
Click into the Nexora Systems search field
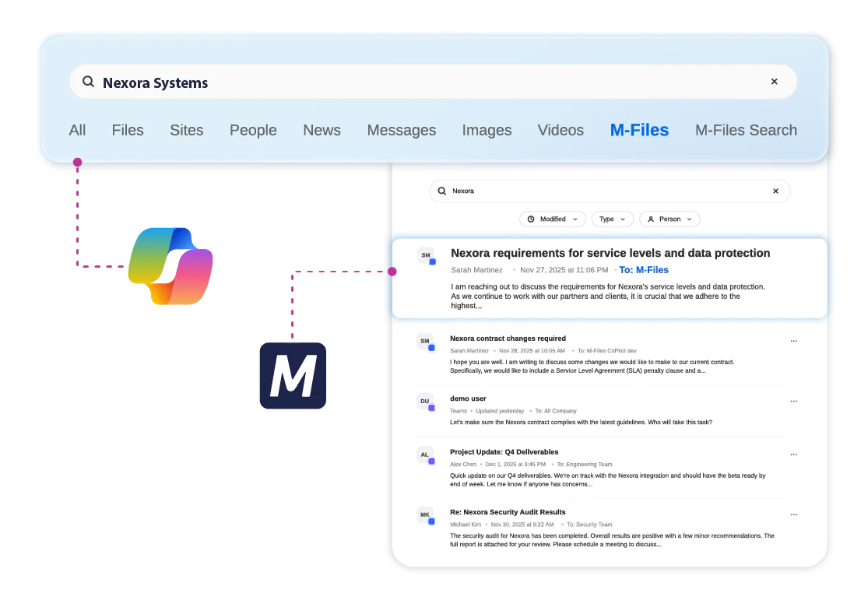[x=428, y=82]
